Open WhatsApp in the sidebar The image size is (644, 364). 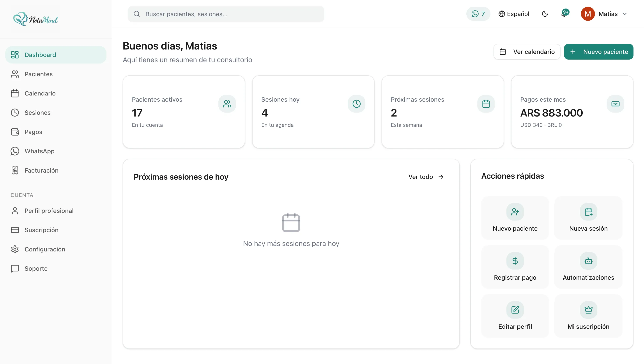[x=56, y=151]
